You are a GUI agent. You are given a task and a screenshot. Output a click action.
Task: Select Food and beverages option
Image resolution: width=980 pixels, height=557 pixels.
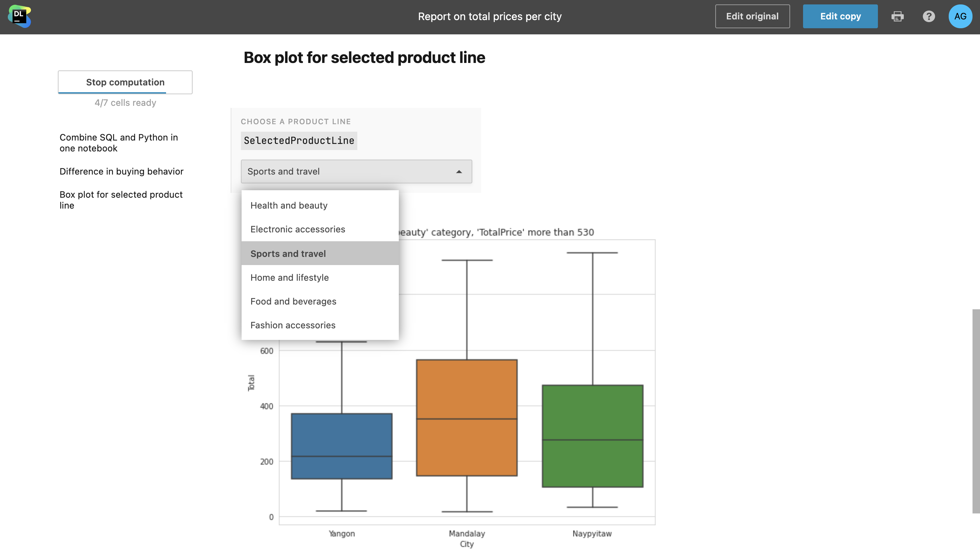point(293,301)
